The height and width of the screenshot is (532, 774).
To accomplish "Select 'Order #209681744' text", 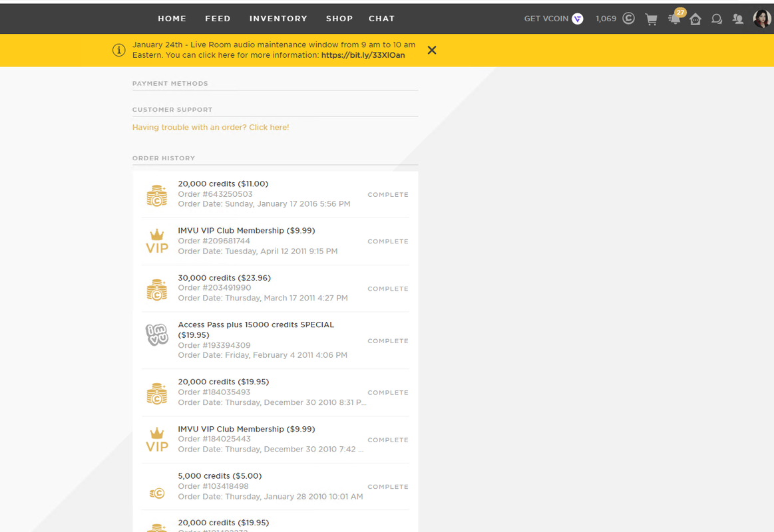I will [214, 241].
